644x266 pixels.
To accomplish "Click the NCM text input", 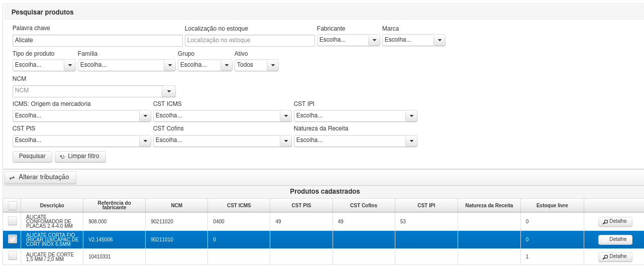I will point(87,91).
